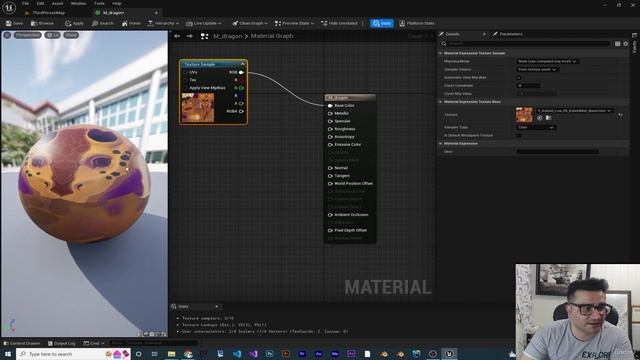Open the Details settings gear icon
640x360 pixels.
(x=626, y=44)
